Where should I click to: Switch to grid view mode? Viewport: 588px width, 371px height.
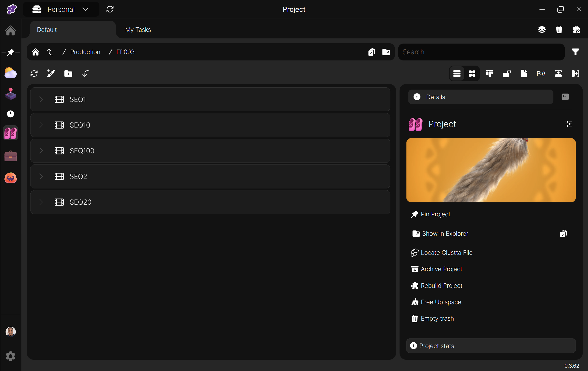tap(472, 74)
